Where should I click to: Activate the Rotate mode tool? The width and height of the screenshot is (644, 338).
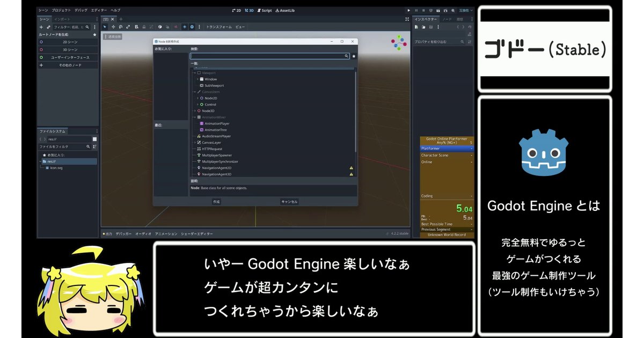[121, 26]
